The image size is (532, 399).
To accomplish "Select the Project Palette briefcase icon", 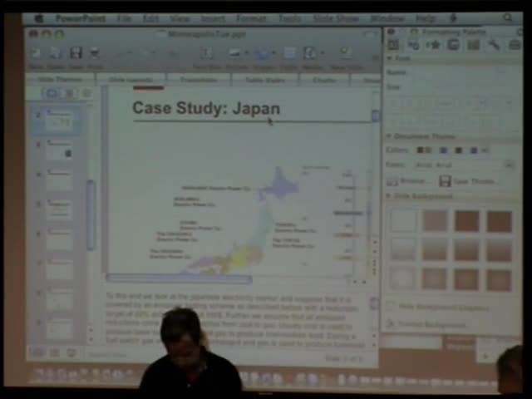I will [515, 45].
